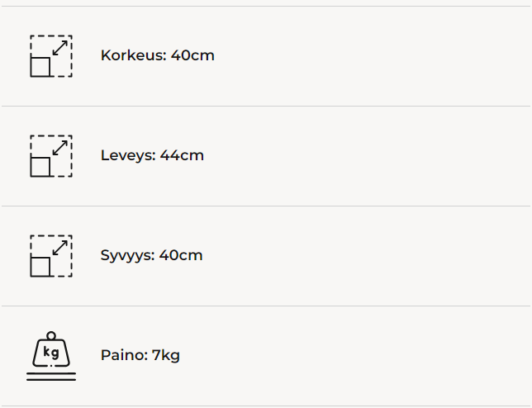Screen dimensions: 532x408
Task: Click the "kg" lettering inside the weight
Action: pos(51,353)
